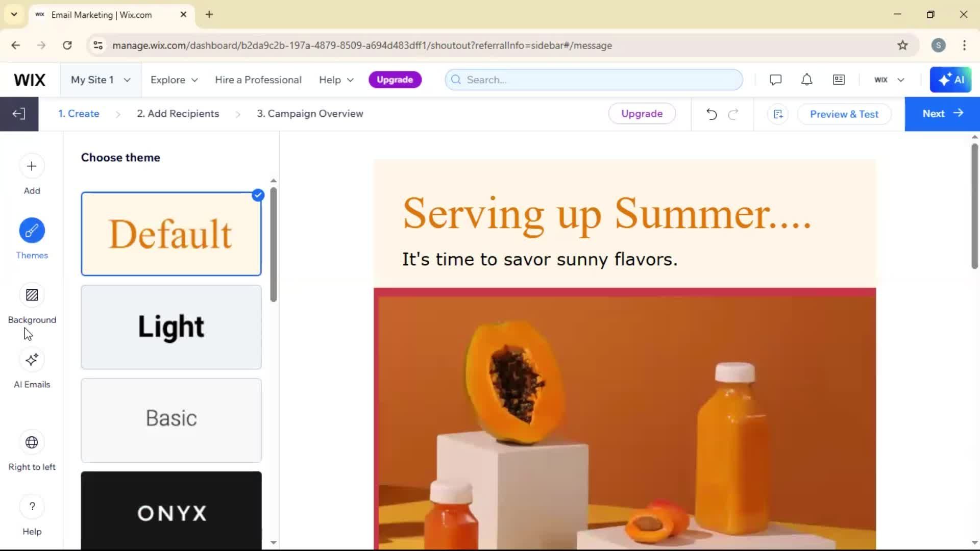Go to step 3. Campaign Overview
The image size is (980, 551).
point(310,114)
